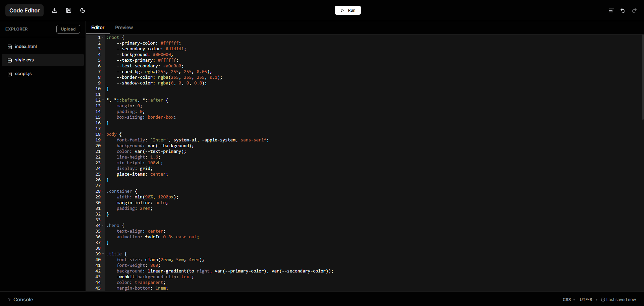The height and width of the screenshot is (306, 644).
Task: Switch to the Preview tab
Action: pos(124,27)
